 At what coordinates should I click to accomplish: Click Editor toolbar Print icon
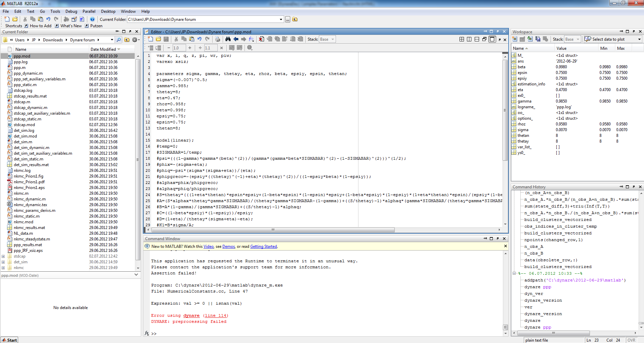pos(217,39)
